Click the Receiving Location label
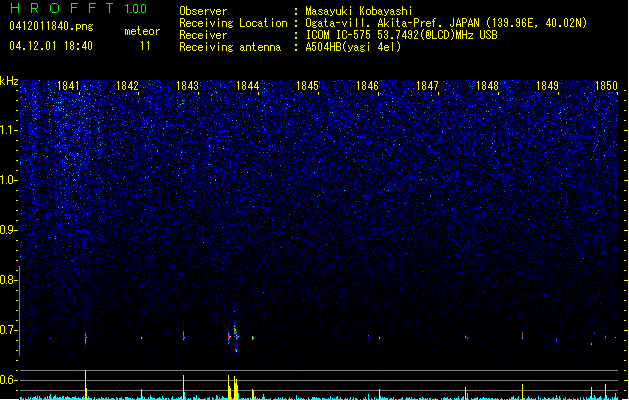 233,23
